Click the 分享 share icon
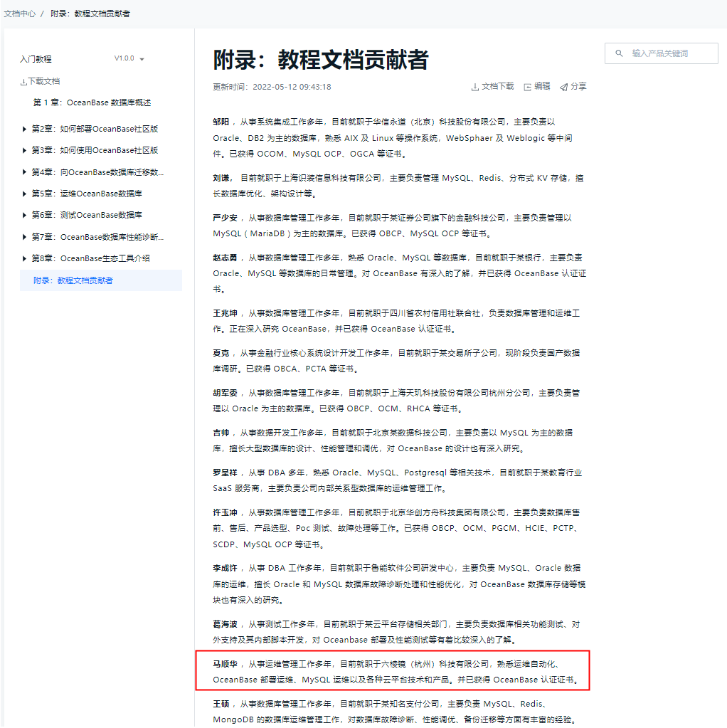The height and width of the screenshot is (728, 727). [x=563, y=87]
